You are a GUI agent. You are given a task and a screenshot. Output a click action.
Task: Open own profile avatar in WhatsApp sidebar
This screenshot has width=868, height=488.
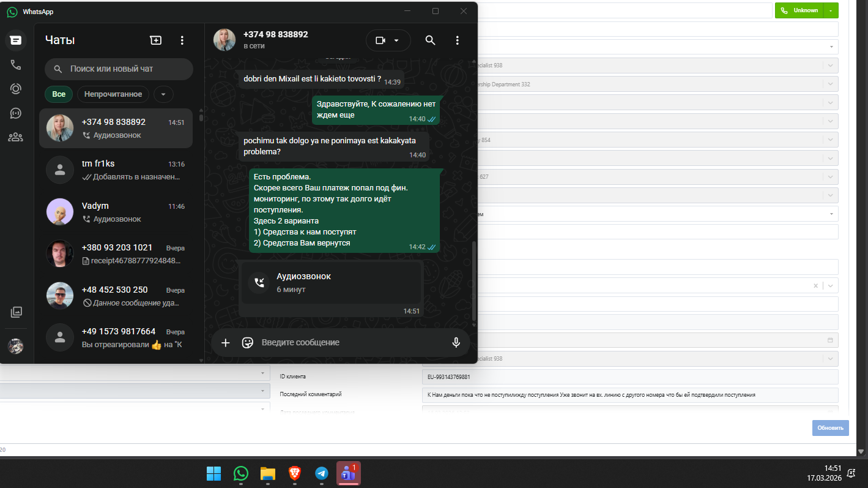16,347
